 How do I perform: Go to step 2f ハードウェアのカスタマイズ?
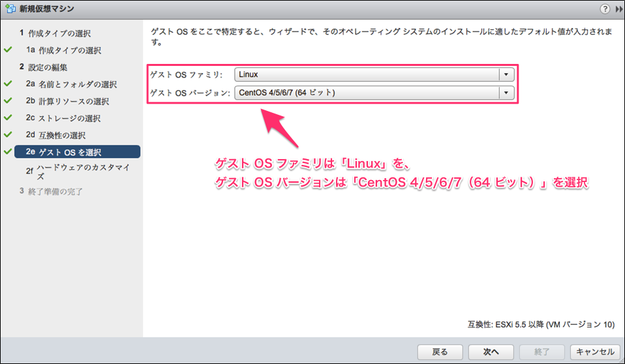point(78,172)
